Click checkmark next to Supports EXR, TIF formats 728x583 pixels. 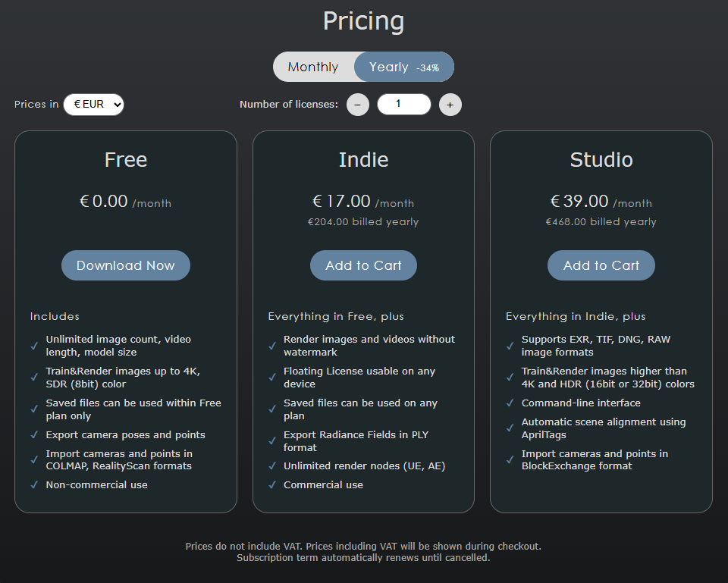click(510, 346)
